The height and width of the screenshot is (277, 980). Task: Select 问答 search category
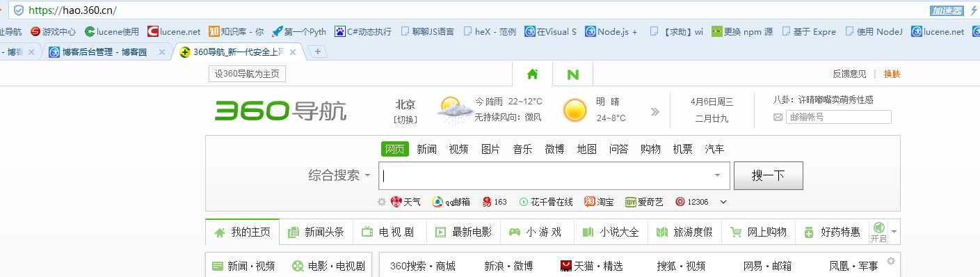(x=618, y=149)
